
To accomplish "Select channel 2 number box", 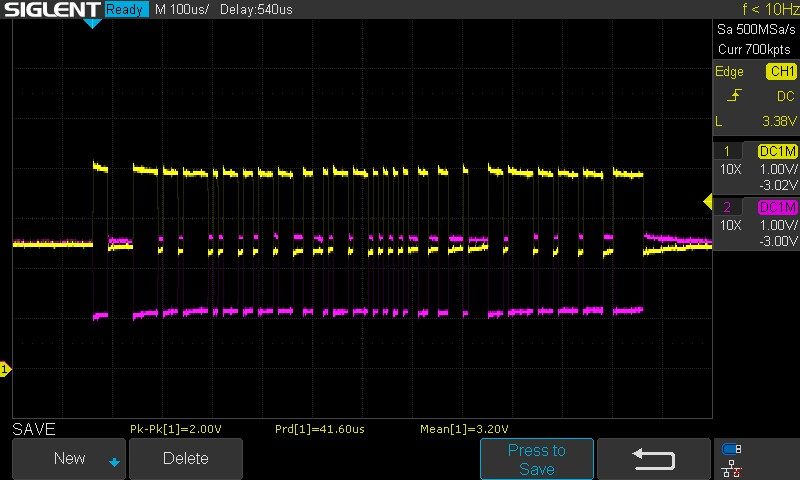I will [727, 207].
